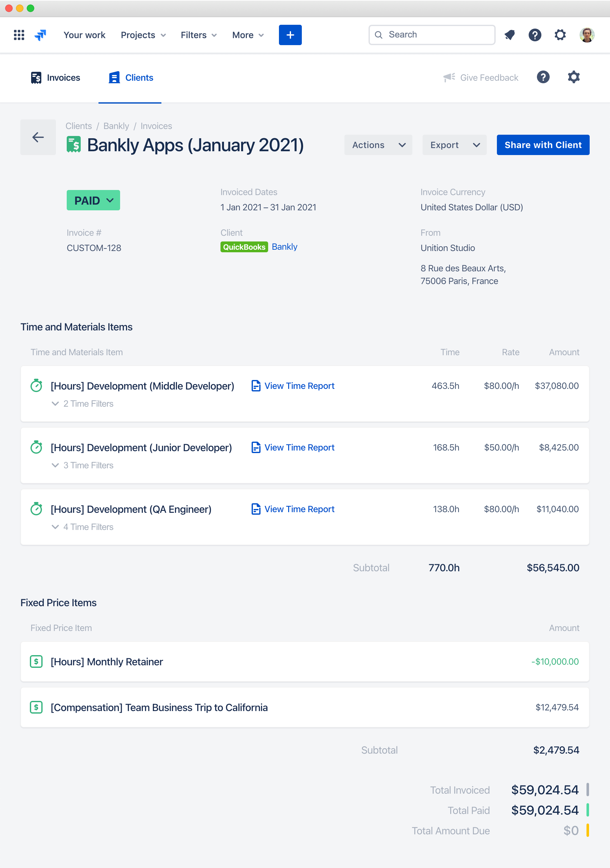Click the Invoices tab icon
The height and width of the screenshot is (868, 610).
tap(36, 77)
